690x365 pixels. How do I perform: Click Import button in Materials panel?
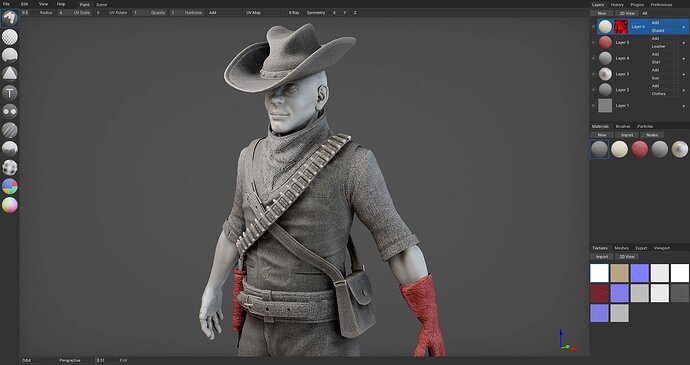click(x=627, y=135)
